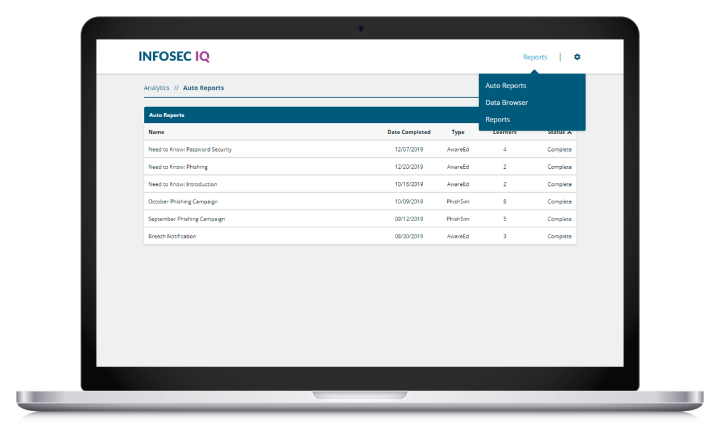720x428 pixels.
Task: Choose Data Browser in the dropdown menu
Action: click(x=507, y=102)
